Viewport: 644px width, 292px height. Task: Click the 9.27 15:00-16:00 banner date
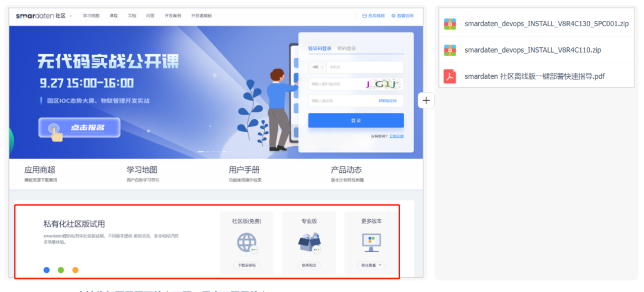(x=86, y=83)
